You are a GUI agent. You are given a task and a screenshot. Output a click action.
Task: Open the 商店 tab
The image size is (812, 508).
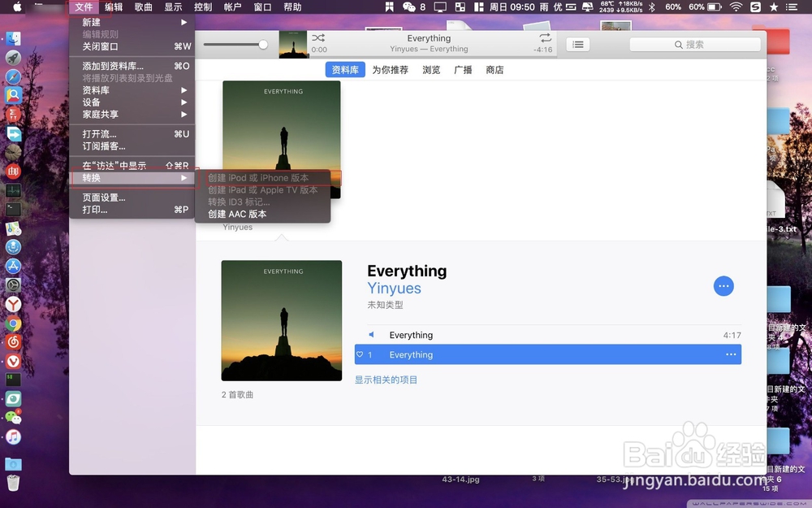tap(495, 69)
